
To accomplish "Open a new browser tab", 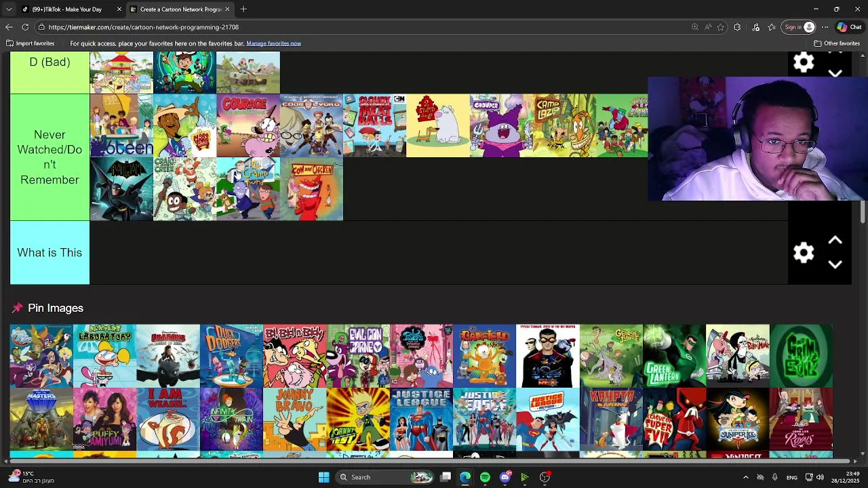I will (243, 9).
